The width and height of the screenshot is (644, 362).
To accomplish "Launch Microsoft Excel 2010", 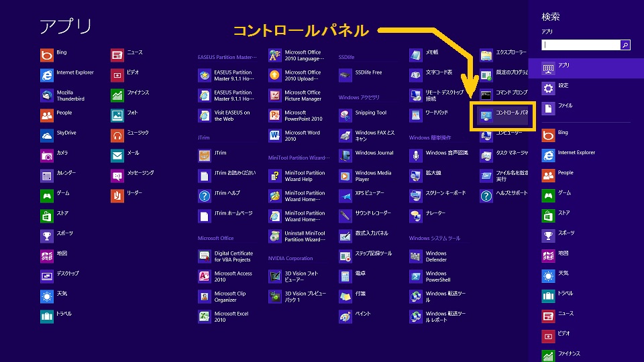I will [223, 316].
